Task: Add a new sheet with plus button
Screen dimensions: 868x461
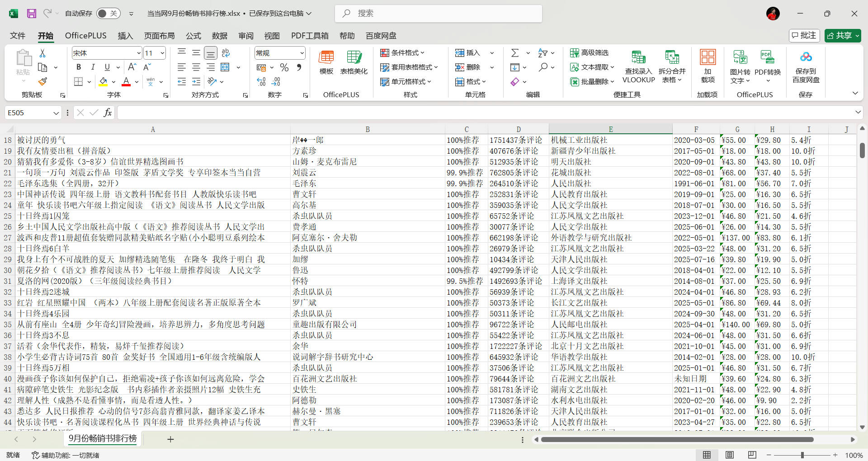Action: [x=170, y=439]
